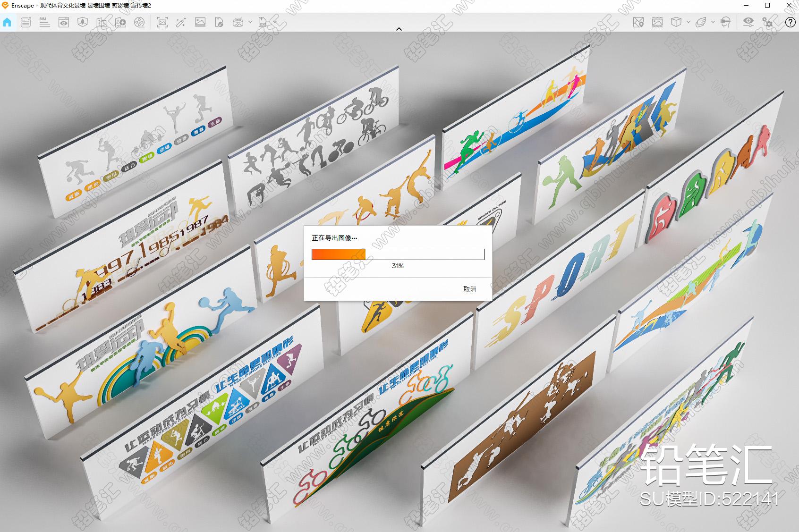Click the 31% progress label
799x532 pixels.
coord(398,266)
